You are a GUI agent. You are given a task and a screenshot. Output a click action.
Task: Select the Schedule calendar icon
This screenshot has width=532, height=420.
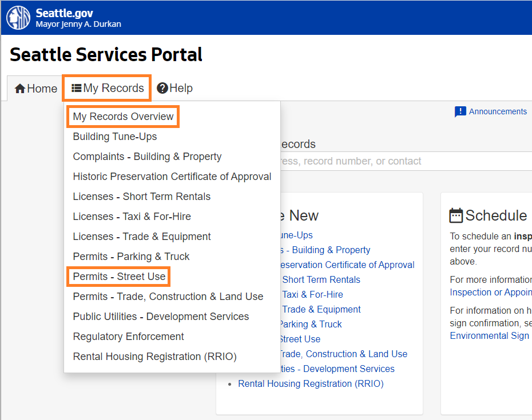coord(455,215)
